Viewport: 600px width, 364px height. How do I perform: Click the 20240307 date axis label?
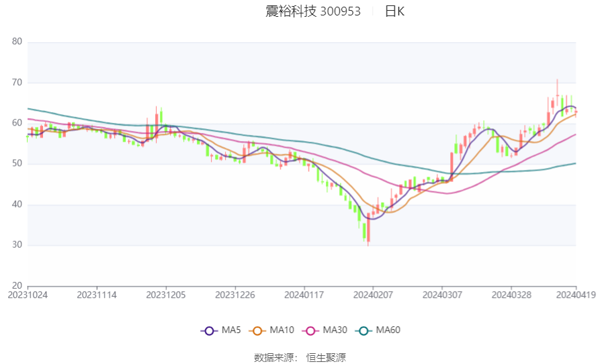(x=442, y=295)
